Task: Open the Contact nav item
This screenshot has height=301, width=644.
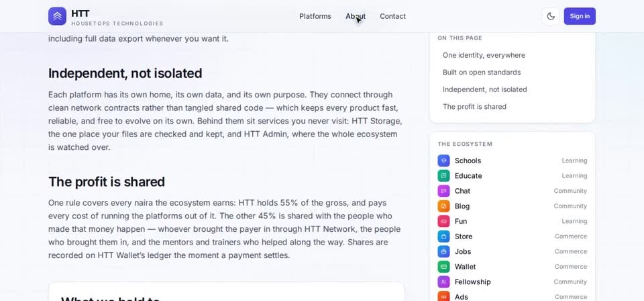Action: 392,16
